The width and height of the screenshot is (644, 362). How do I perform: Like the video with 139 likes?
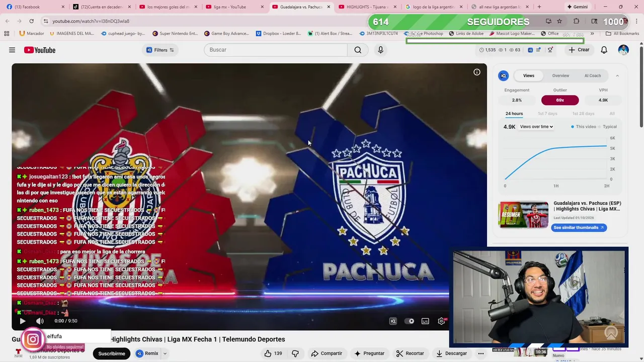coord(273,353)
